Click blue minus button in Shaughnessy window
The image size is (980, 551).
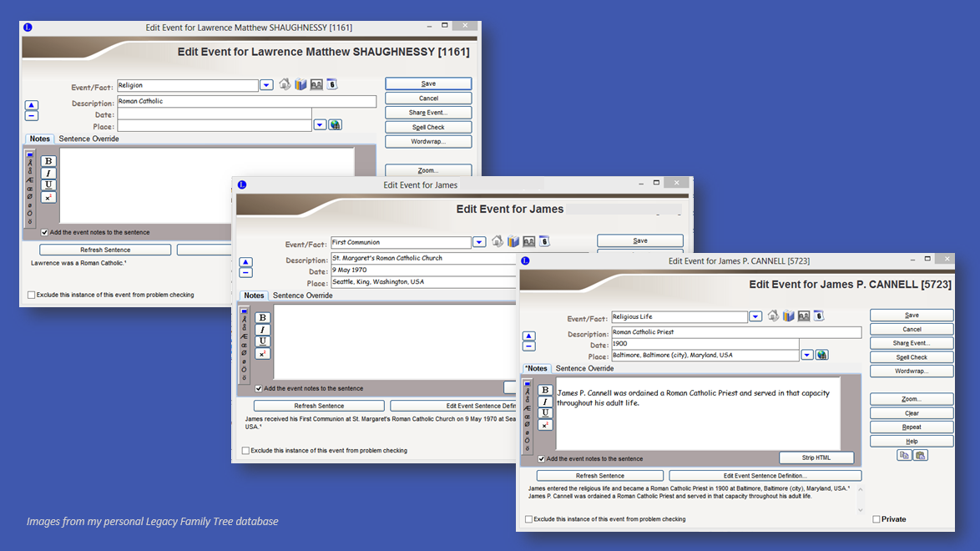click(31, 116)
